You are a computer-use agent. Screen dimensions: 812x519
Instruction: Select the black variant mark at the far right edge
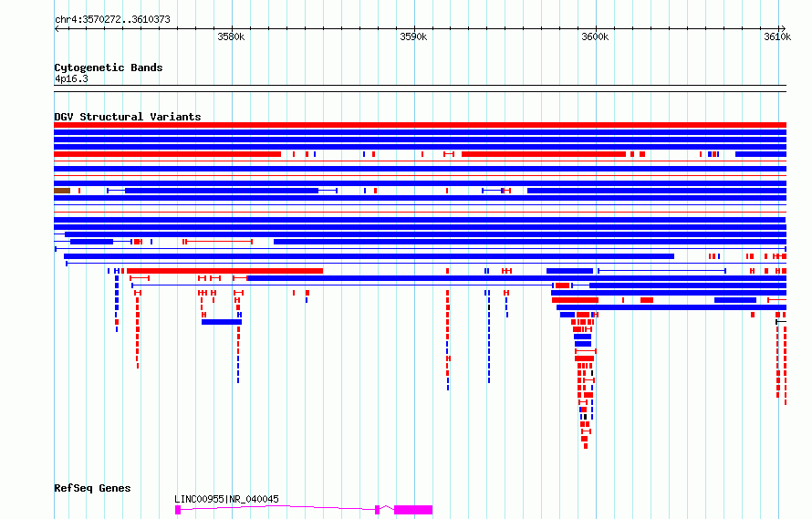[781, 322]
